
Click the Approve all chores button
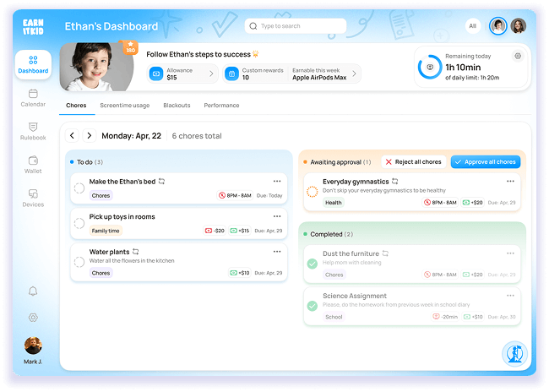pos(486,161)
